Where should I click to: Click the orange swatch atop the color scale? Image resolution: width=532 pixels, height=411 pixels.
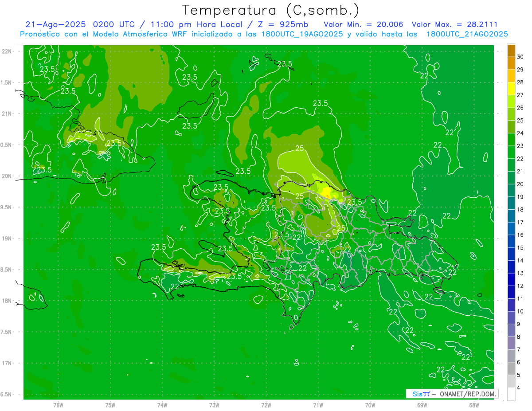pos(511,51)
